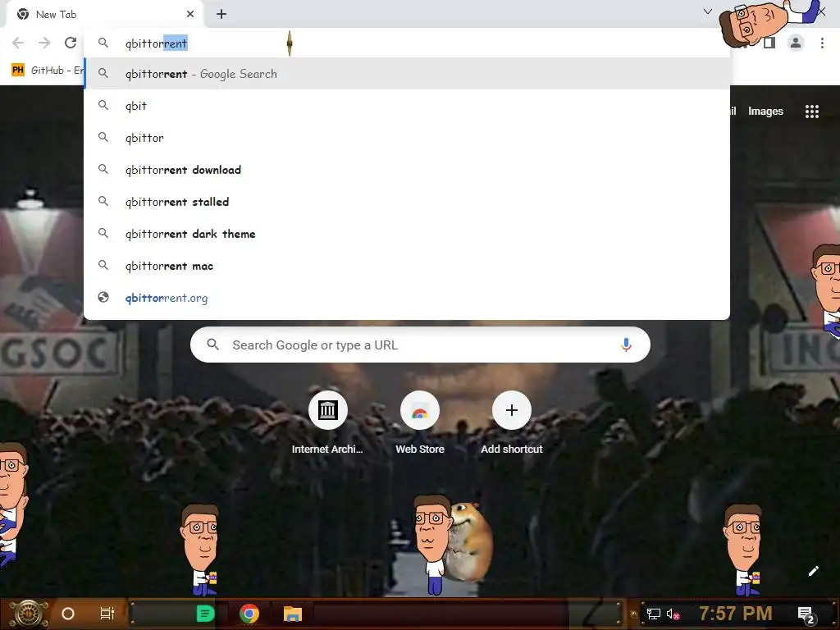Click the address bar containing qbittorrent
840x630 pixels.
click(x=407, y=43)
